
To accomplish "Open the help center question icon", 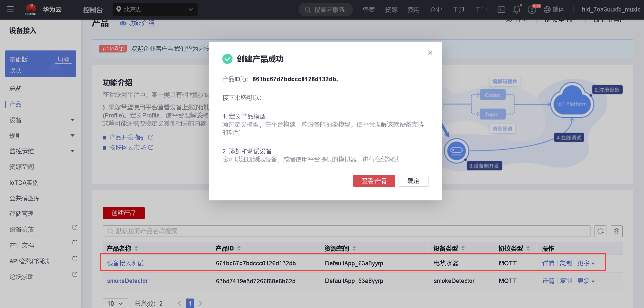I will click(532, 10).
